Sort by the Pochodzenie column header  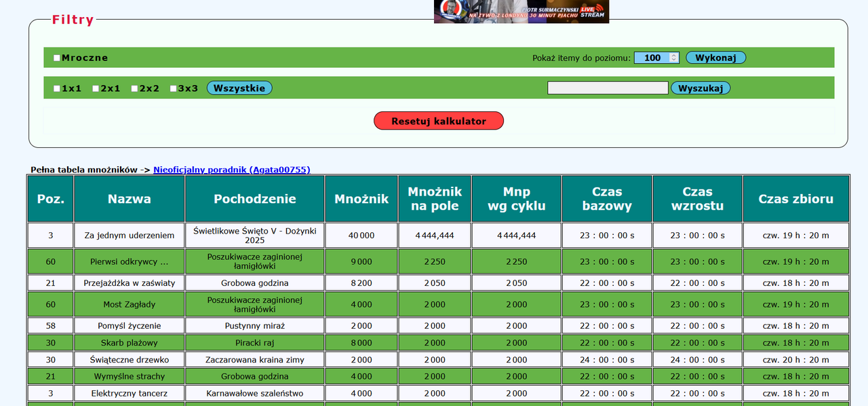pos(255,199)
